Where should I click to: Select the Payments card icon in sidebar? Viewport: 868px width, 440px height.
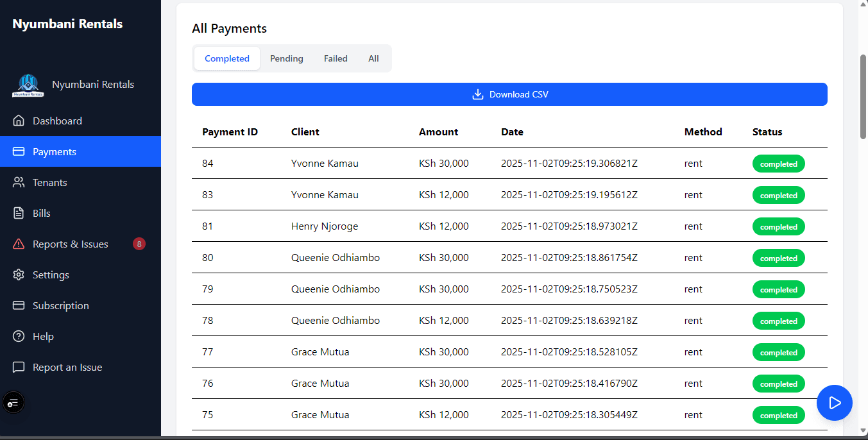17,151
